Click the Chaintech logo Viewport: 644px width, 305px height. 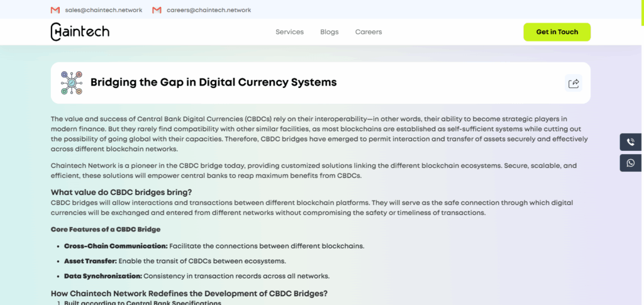80,31
